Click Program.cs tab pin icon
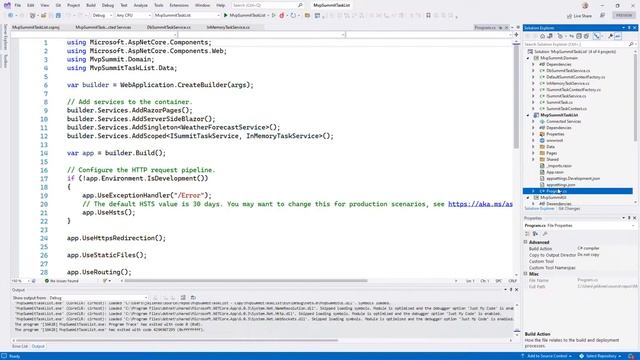The width and height of the screenshot is (640, 360). (500, 27)
